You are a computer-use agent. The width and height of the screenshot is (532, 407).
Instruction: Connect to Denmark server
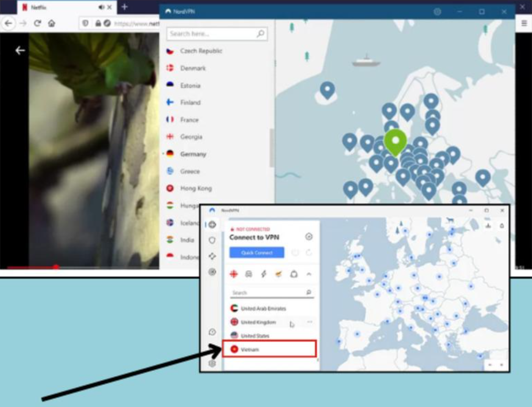193,68
